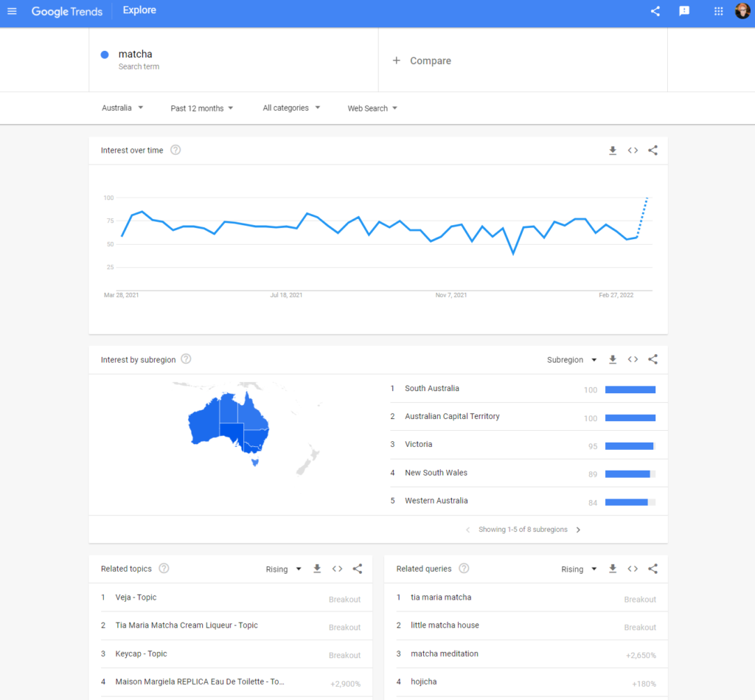The width and height of the screenshot is (755, 700).
Task: Open the All categories dropdown
Action: click(x=291, y=108)
